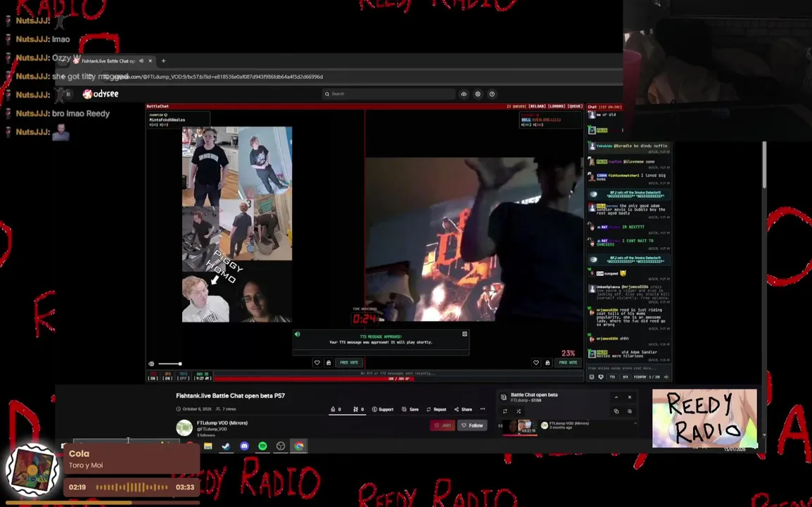Click the slime dislike icon under video

[x=358, y=409]
